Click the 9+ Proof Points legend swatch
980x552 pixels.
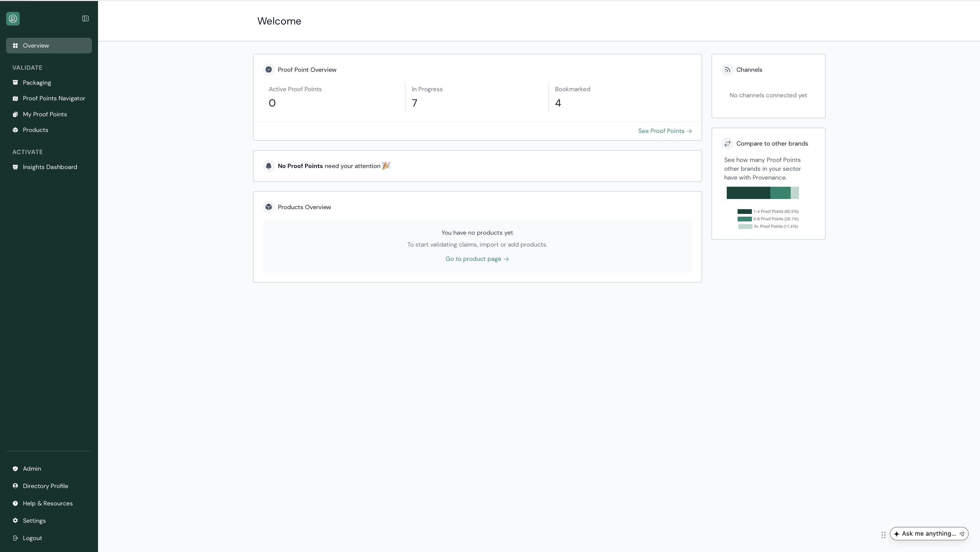(745, 227)
